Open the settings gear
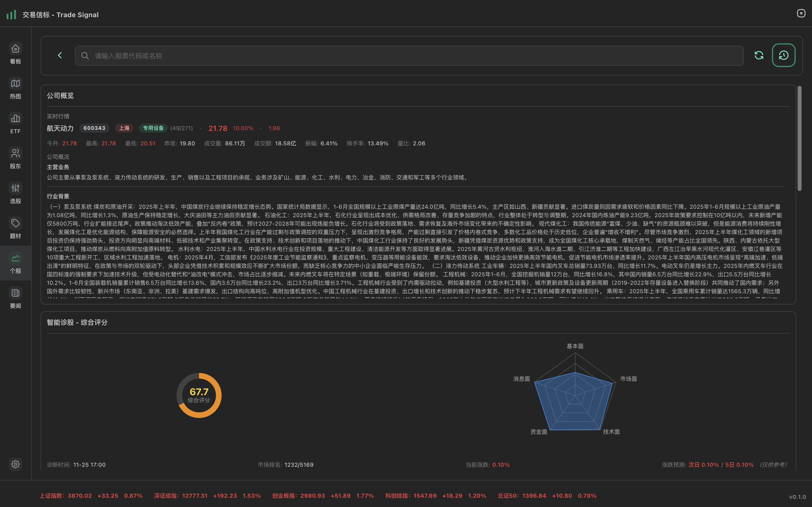The image size is (812, 507). (15, 464)
